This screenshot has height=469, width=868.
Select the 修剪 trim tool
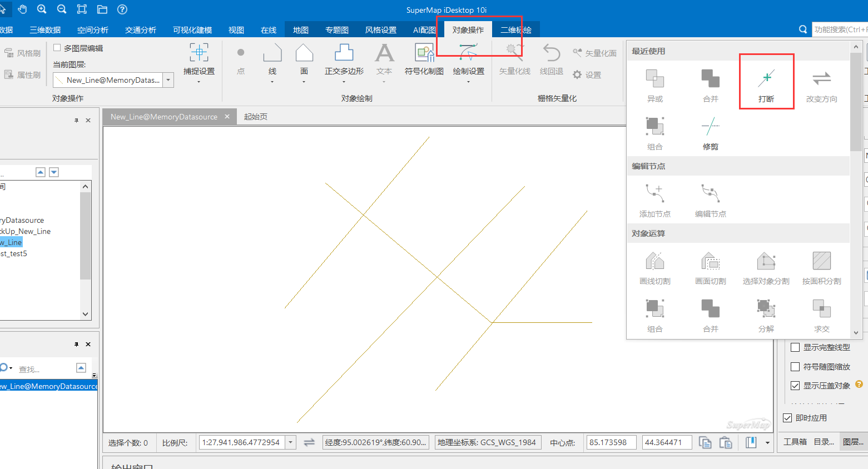711,133
